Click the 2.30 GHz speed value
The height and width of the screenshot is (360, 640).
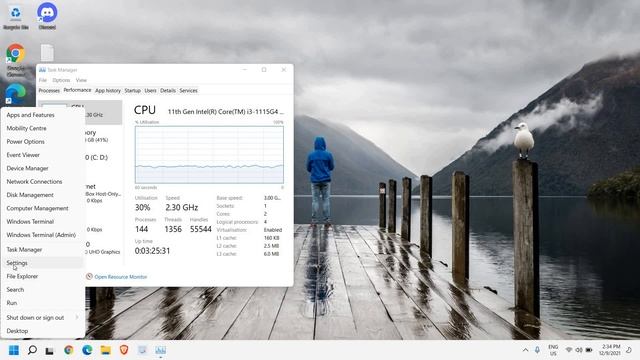tap(182, 207)
